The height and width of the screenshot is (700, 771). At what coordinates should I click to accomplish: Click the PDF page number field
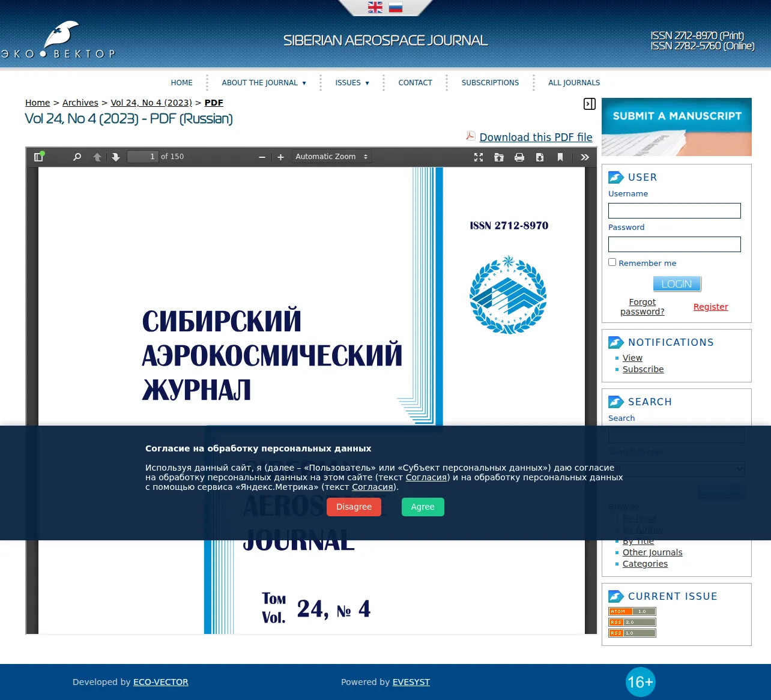pyautogui.click(x=142, y=157)
